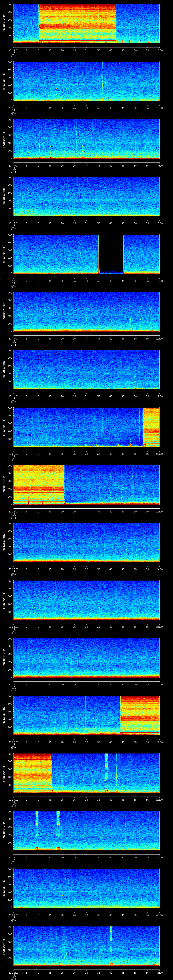Click the 23:15:00 spectrogram panel

click(x=87, y=81)
